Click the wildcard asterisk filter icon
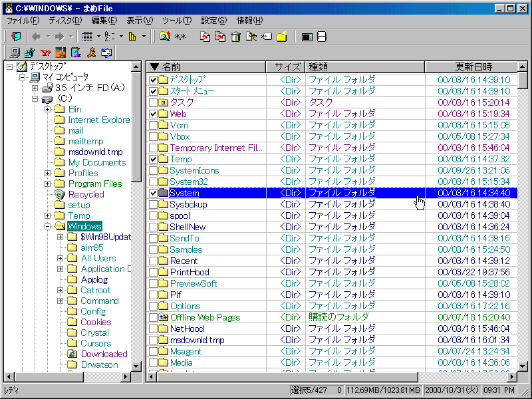 coord(180,37)
